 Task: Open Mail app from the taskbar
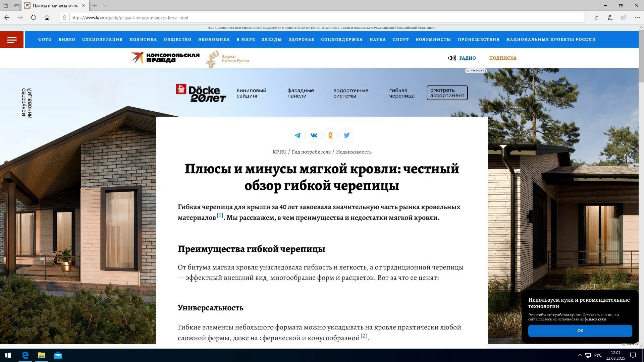point(58,355)
